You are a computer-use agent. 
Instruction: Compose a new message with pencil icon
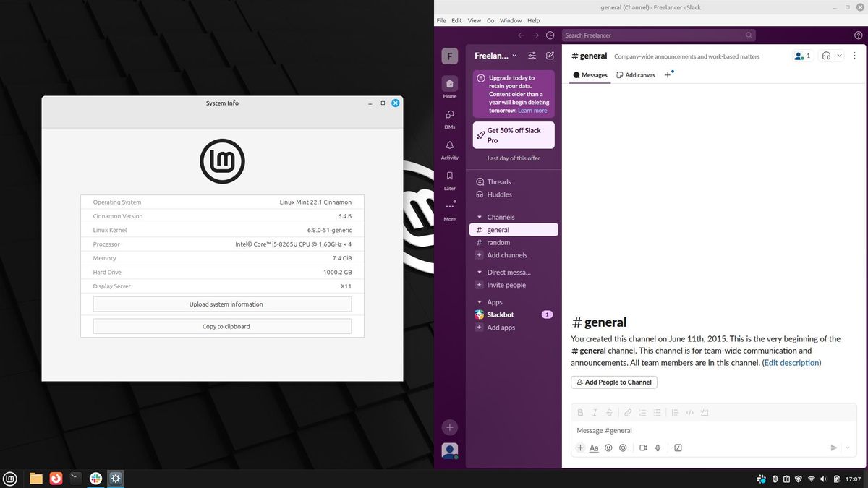click(550, 56)
